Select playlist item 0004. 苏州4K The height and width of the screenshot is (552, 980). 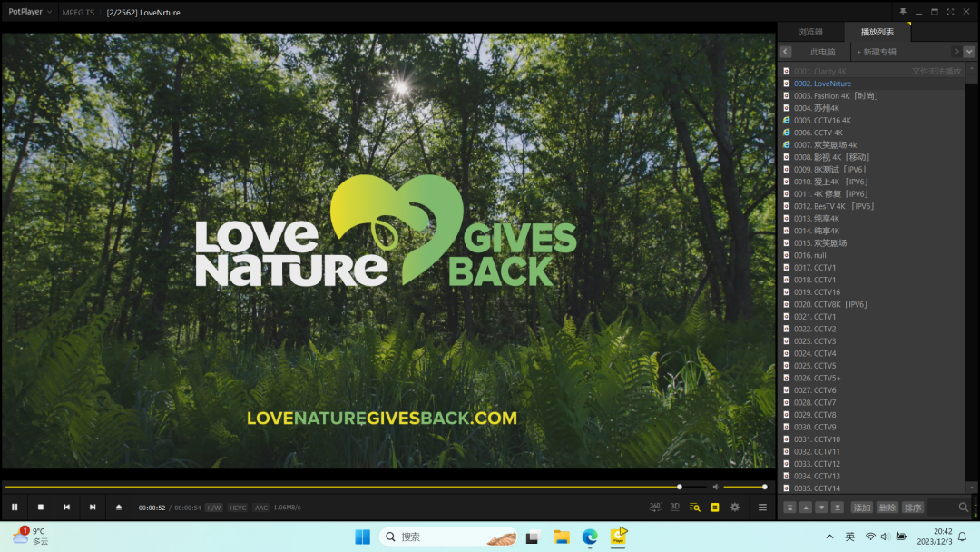[873, 108]
